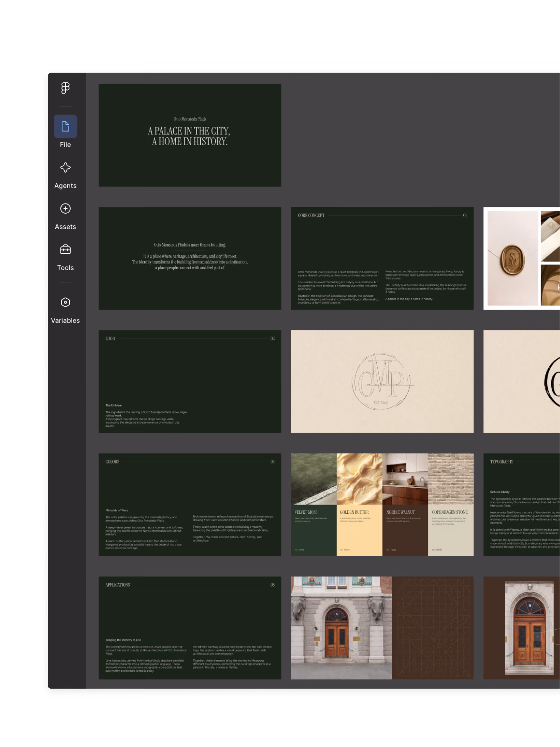Select the brown geometric line pattern panel
Viewport: 560px width, 747px height.
pyautogui.click(x=433, y=628)
